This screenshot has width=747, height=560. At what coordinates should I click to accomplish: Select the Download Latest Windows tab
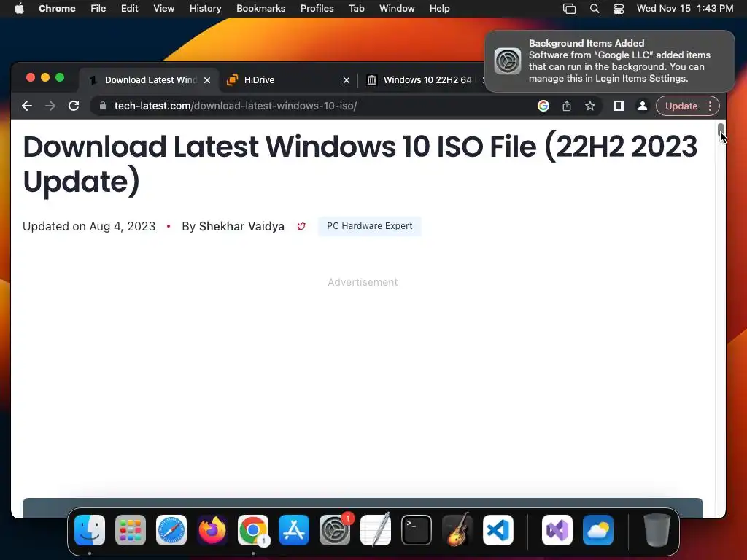tap(149, 80)
